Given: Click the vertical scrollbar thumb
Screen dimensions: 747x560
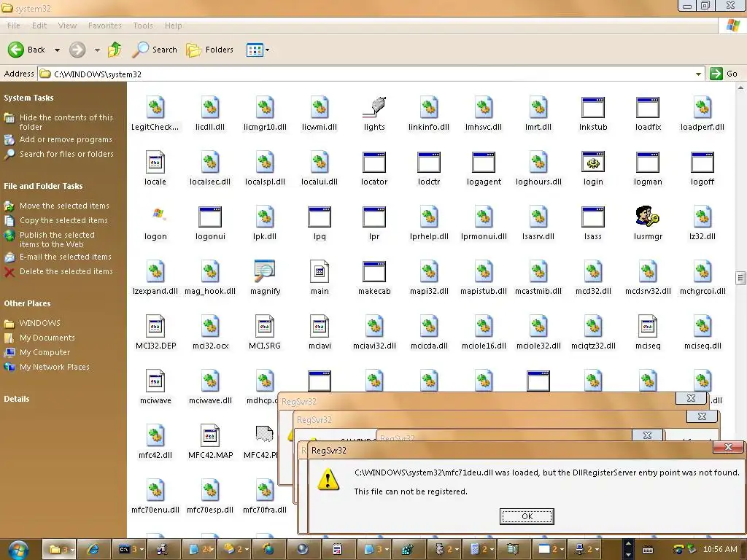Looking at the screenshot, I should click(x=740, y=278).
